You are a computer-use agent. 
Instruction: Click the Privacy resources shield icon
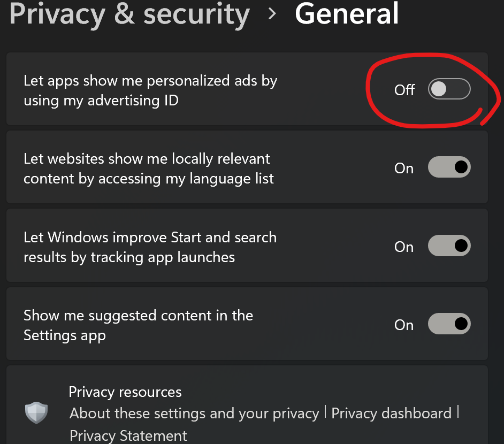36,413
